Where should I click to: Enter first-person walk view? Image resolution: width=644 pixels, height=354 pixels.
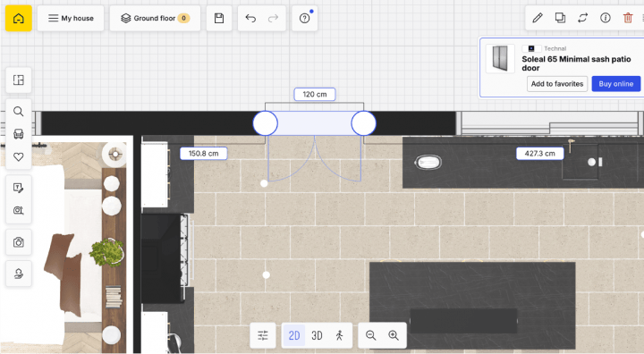tap(339, 335)
